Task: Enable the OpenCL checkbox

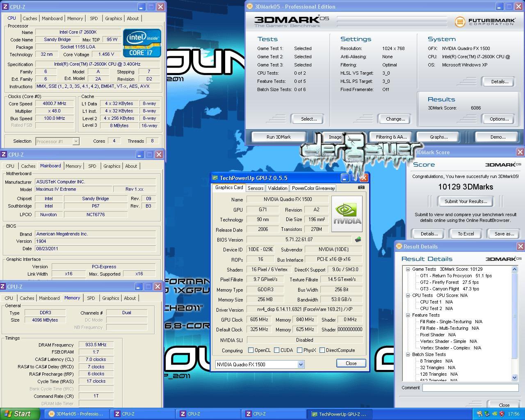Action: (251, 350)
